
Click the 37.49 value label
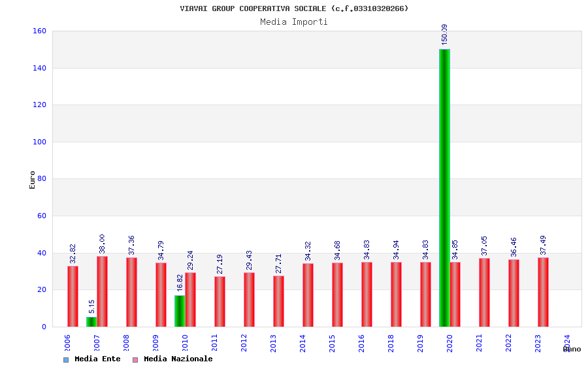543,245
